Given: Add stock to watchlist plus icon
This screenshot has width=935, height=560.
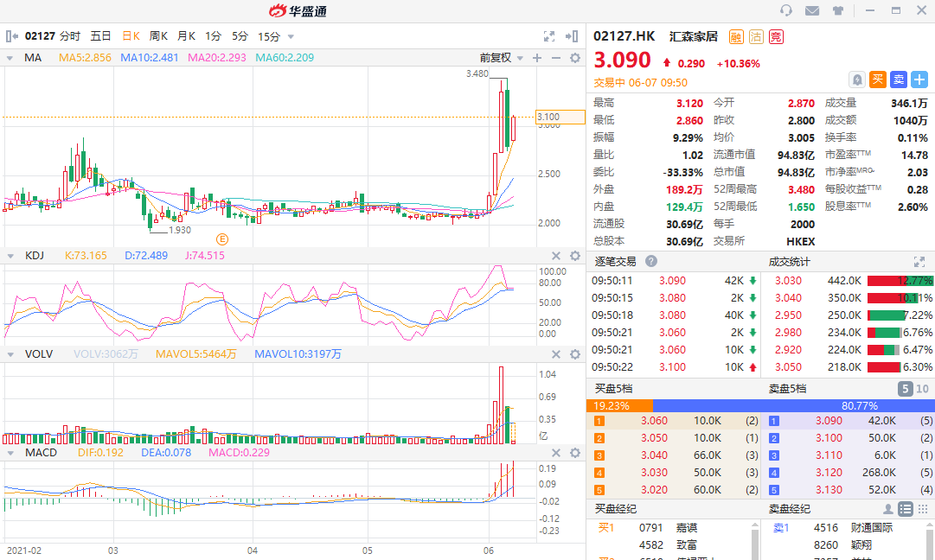Looking at the screenshot, I should tap(919, 80).
